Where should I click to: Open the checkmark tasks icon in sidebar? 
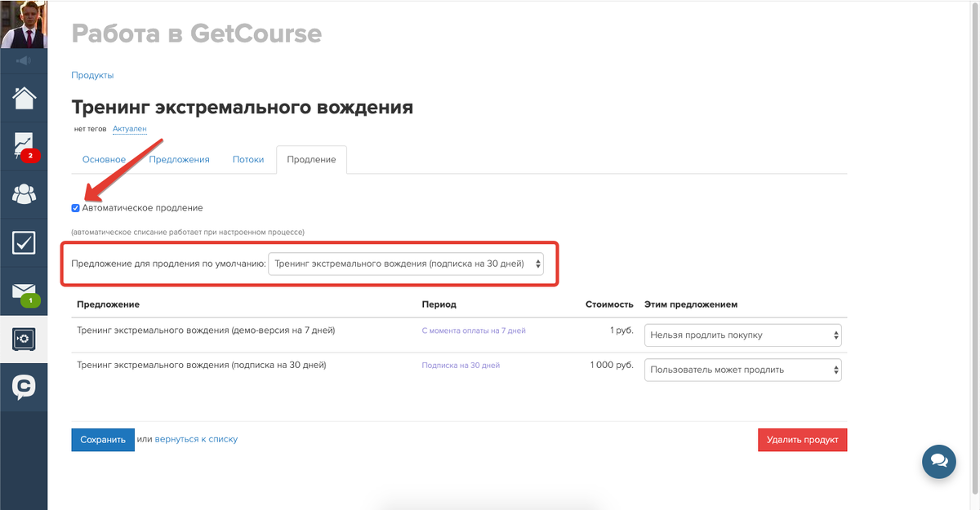click(24, 242)
